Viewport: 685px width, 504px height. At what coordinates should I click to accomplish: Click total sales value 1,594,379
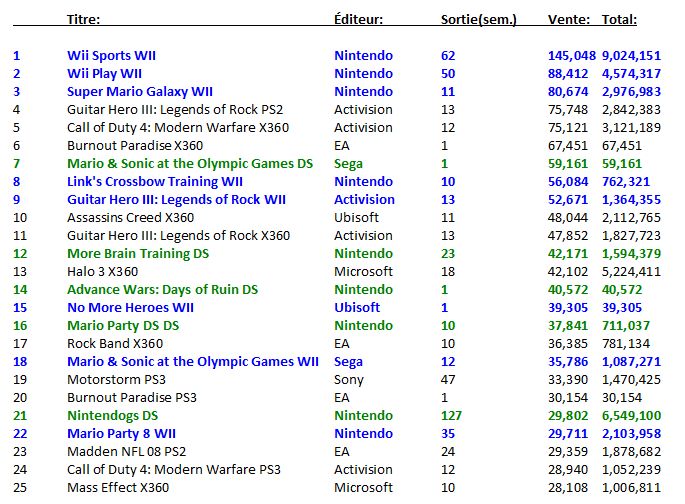coord(631,254)
